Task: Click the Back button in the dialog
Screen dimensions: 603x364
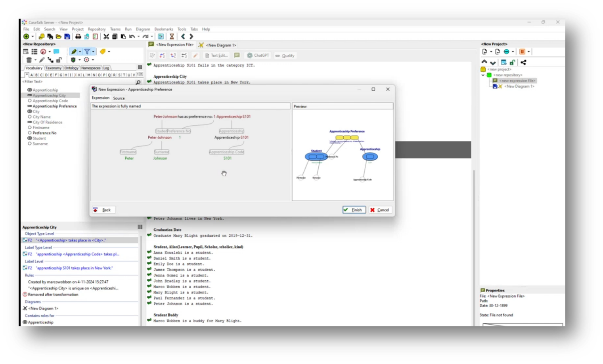Action: click(x=103, y=210)
